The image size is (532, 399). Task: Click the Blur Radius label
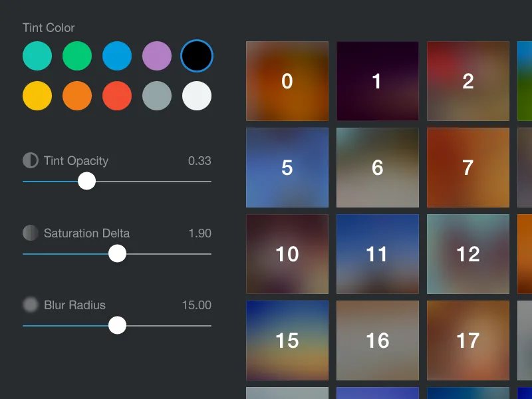coord(74,305)
